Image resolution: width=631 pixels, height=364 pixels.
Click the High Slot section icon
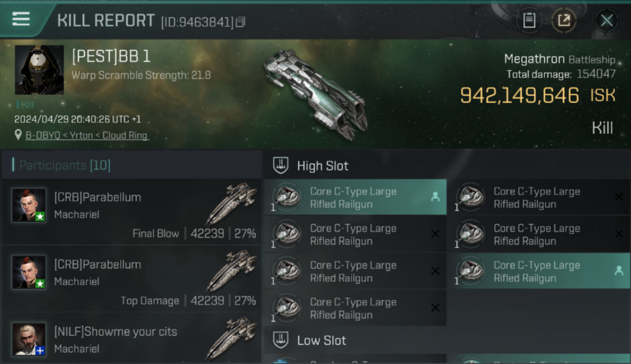click(x=281, y=165)
